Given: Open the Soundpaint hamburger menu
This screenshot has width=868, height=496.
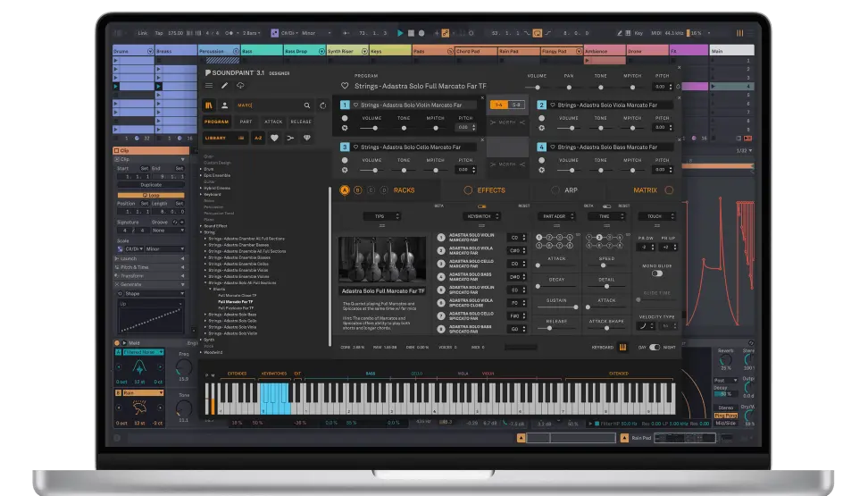Looking at the screenshot, I should click(209, 86).
